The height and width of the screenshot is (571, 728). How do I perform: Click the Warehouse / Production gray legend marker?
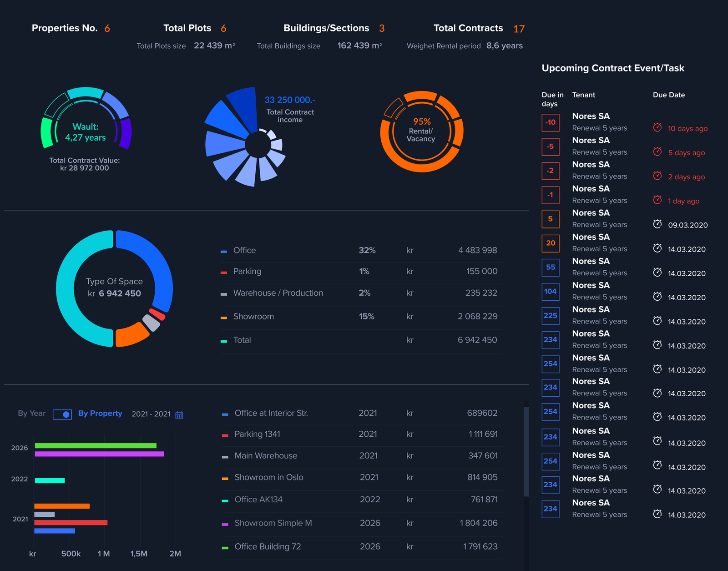(x=223, y=294)
